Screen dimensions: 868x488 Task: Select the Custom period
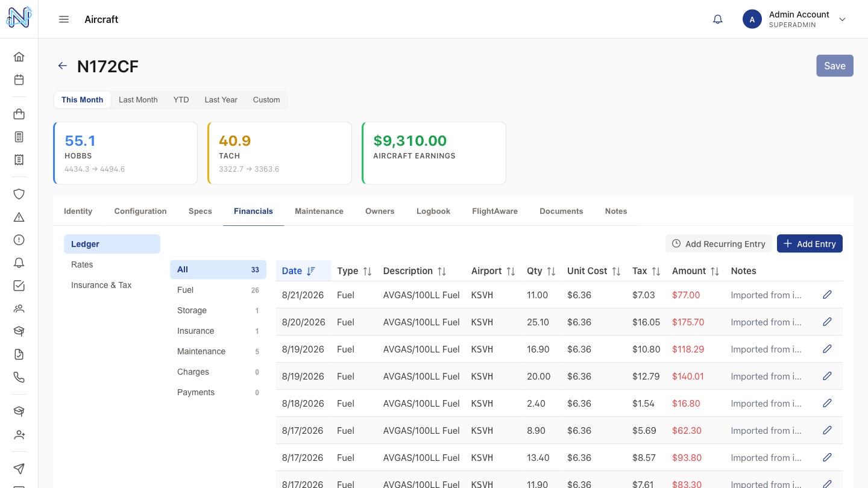(266, 99)
